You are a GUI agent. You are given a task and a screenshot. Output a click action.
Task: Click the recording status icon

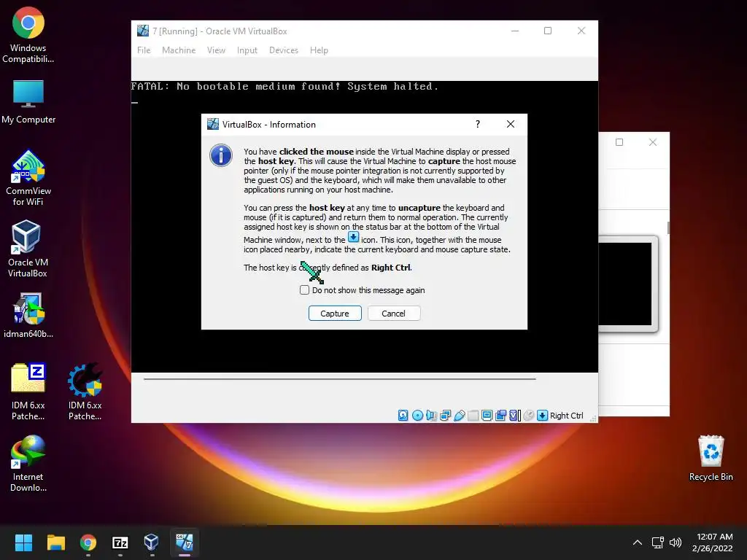coord(500,416)
